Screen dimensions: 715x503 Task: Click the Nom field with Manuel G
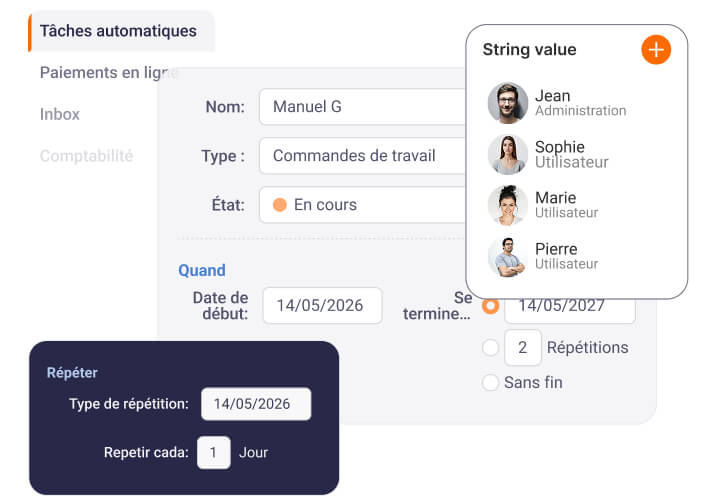click(362, 106)
